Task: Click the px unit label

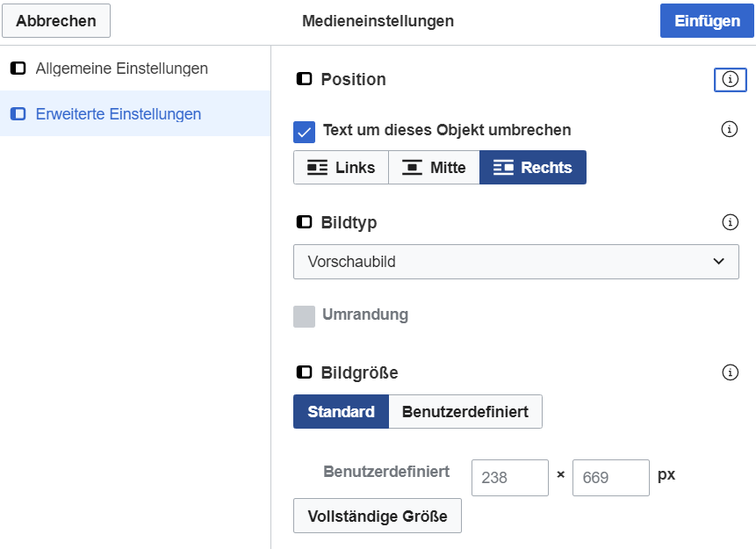Action: tap(666, 474)
